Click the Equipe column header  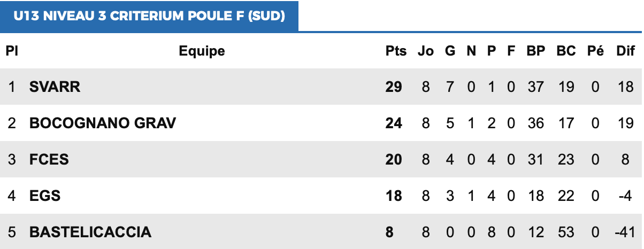click(x=202, y=51)
